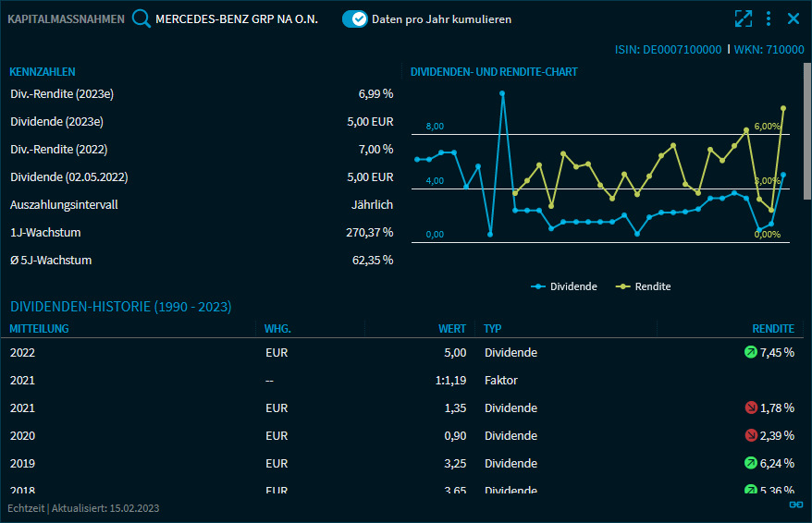The image size is (812, 523).
Task: Sort table by WERT column header
Action: click(x=451, y=328)
